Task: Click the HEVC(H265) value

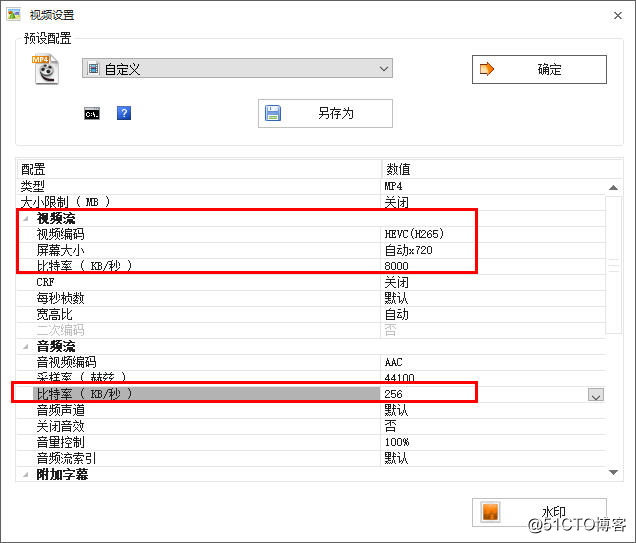Action: coord(414,234)
